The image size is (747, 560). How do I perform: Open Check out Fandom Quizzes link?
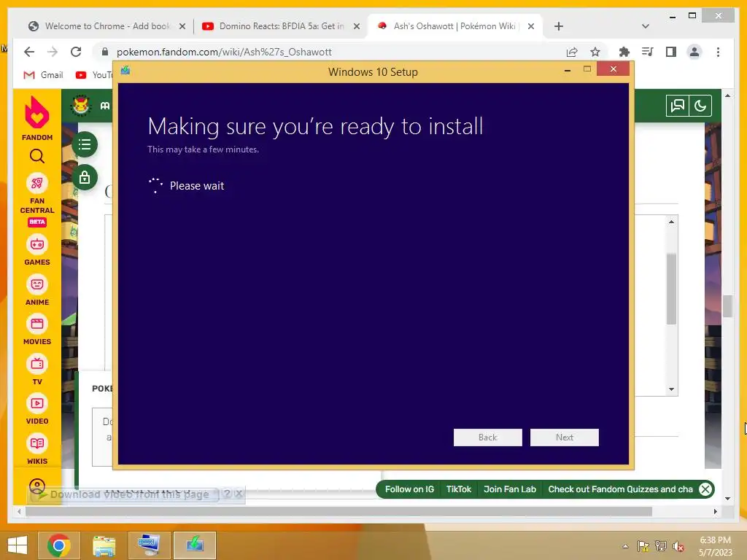coord(620,489)
